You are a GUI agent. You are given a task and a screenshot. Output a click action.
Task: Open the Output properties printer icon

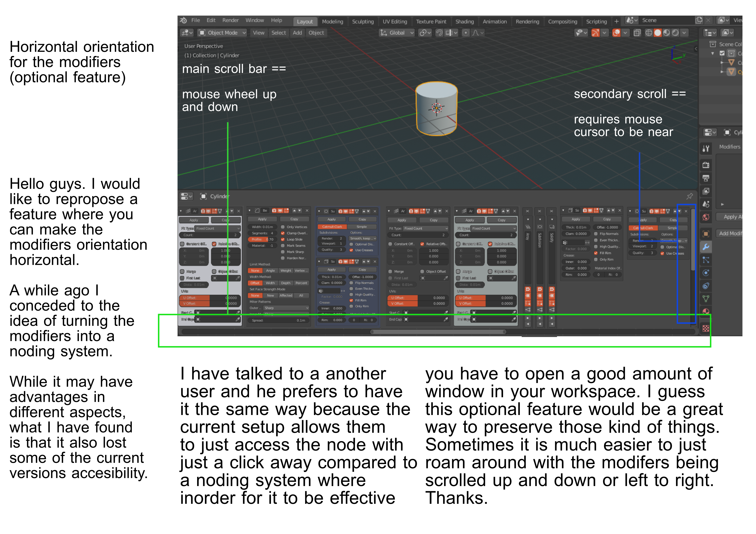coord(706,178)
